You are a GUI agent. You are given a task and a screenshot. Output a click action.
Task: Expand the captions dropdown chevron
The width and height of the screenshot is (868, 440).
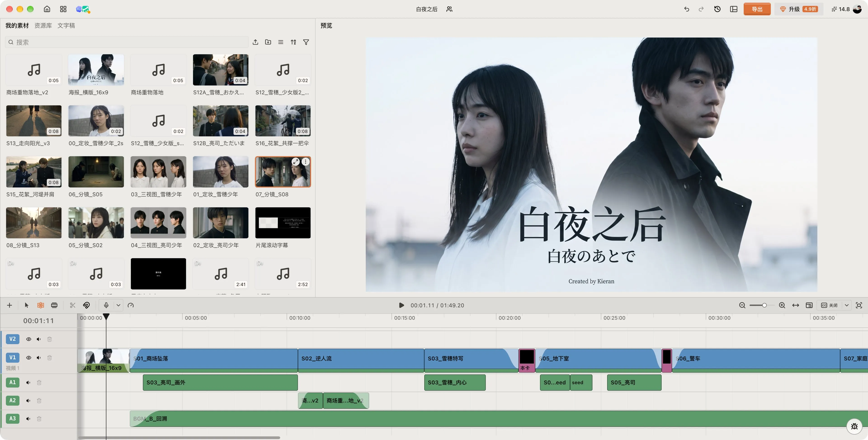click(847, 305)
